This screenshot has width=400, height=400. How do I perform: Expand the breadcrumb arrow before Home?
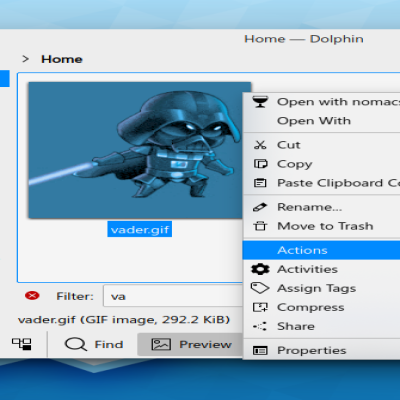(x=26, y=59)
